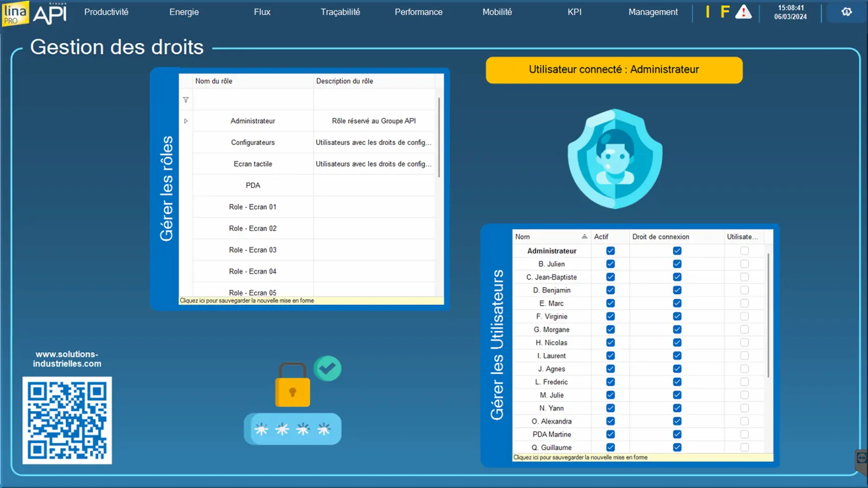Toggle Droit de connexion for E. Marc
The height and width of the screenshot is (488, 868).
click(x=677, y=303)
